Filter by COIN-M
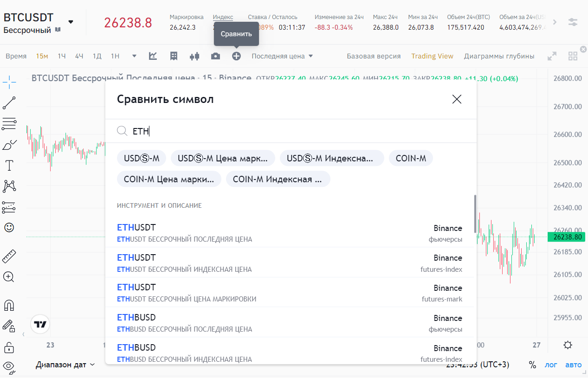 [411, 158]
